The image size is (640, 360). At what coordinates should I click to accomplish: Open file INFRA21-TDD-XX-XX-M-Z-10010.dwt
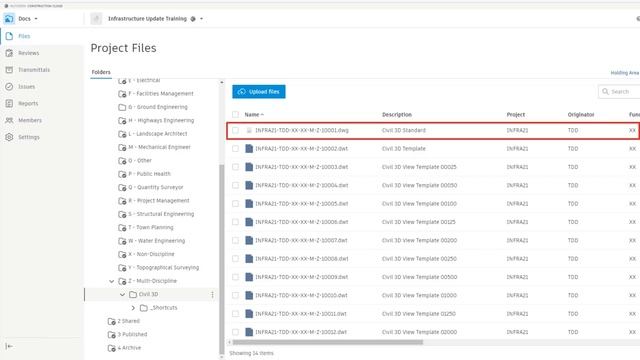[x=301, y=295]
